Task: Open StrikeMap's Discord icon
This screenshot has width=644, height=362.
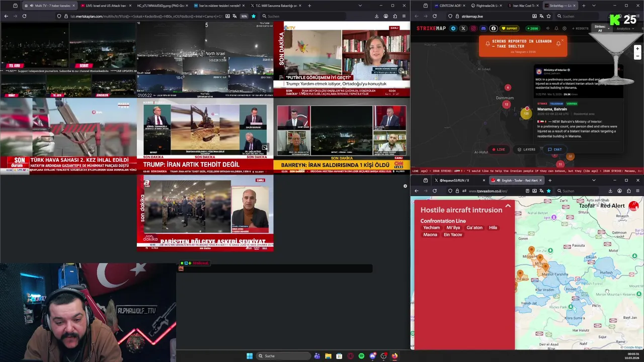Action: point(484,28)
